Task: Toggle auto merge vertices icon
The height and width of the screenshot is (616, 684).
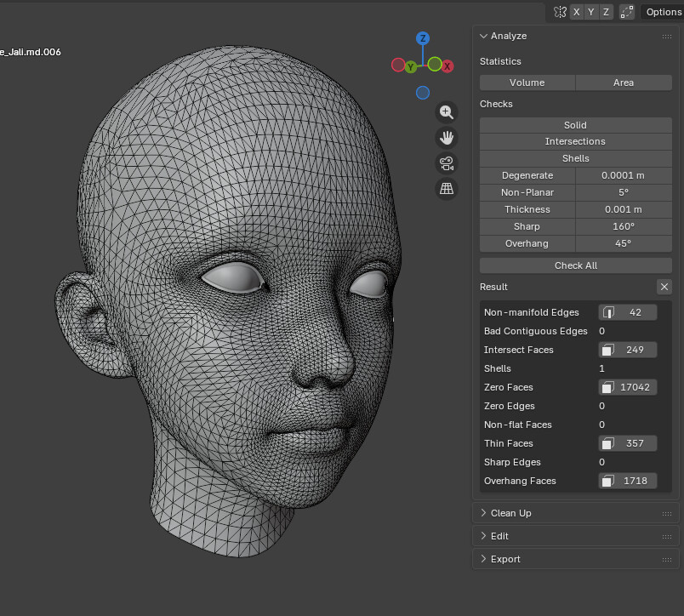Action: click(x=627, y=12)
